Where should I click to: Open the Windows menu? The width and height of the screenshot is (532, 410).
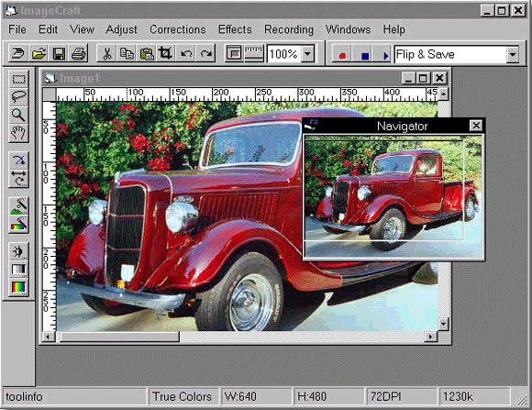(349, 29)
